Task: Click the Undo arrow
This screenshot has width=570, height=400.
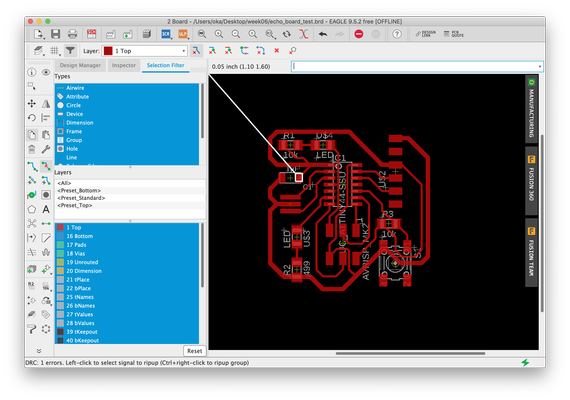Action: pos(323,34)
